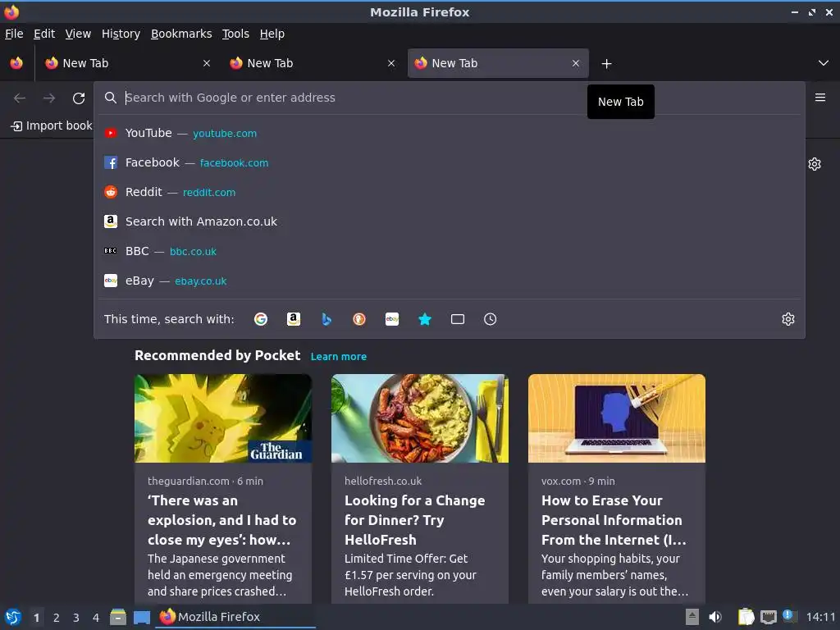Select the YouTube suggestion row
This screenshot has width=840, height=630.
coord(450,133)
